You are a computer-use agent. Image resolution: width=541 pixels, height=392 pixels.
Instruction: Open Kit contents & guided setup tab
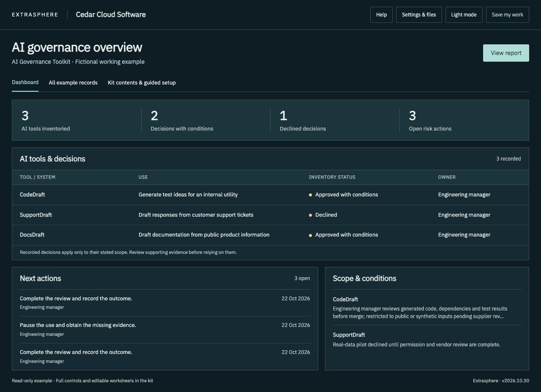[142, 83]
